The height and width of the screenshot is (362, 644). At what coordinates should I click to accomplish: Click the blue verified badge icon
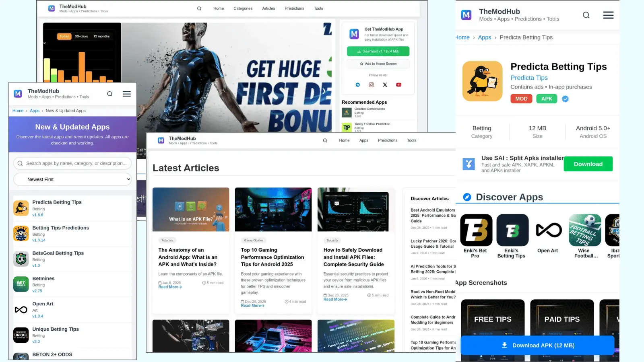[x=566, y=99]
